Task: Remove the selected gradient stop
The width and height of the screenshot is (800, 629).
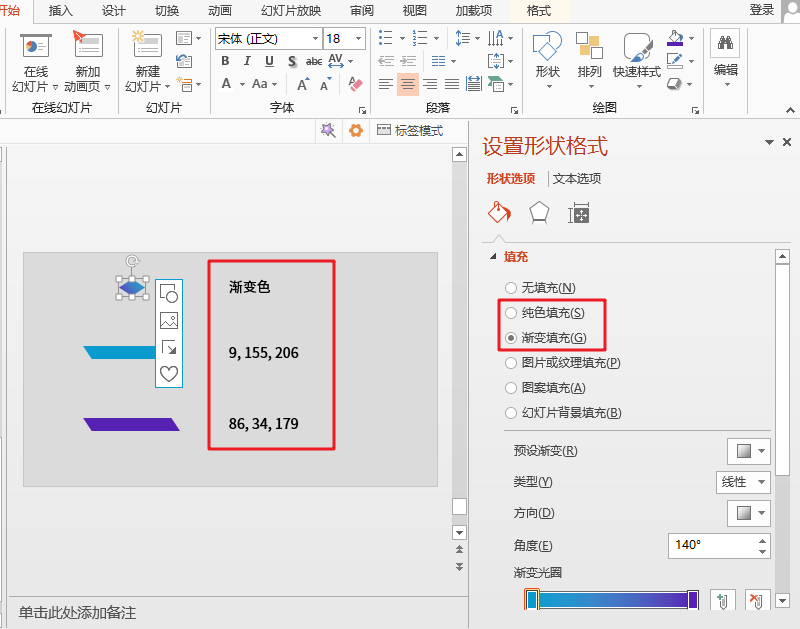Action: click(756, 600)
